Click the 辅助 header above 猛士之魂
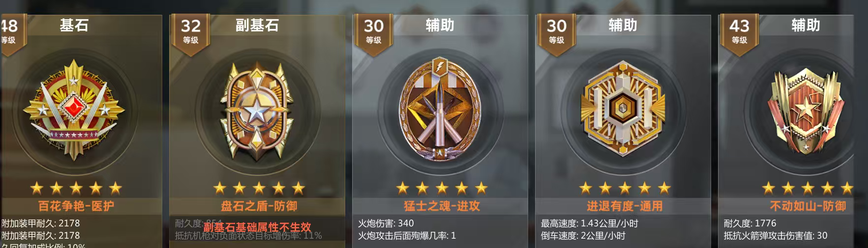The image size is (868, 248). coord(440,25)
